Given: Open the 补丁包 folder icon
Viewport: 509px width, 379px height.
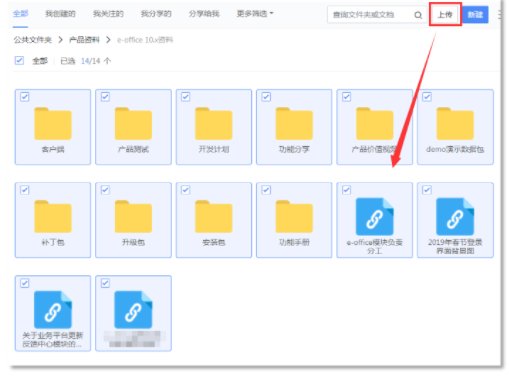Looking at the screenshot, I should 53,217.
